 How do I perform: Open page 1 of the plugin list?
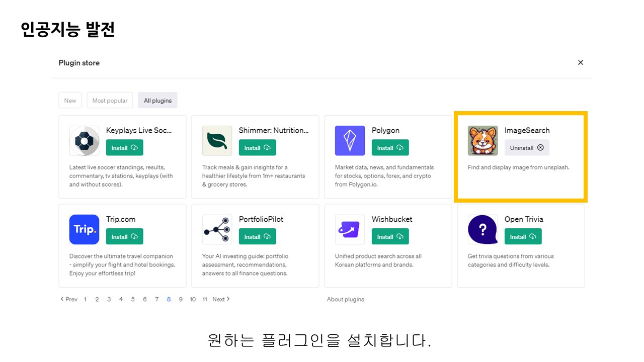click(85, 299)
